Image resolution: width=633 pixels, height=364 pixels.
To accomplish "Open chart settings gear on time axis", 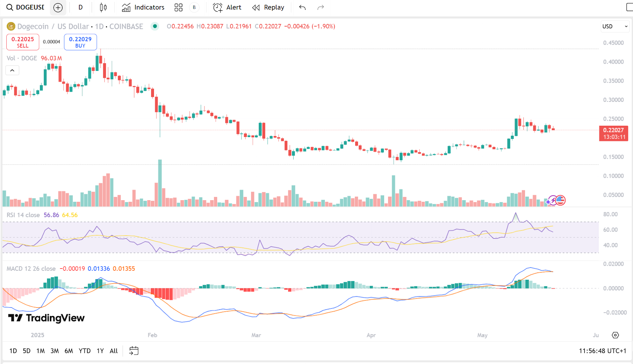I will point(615,335).
